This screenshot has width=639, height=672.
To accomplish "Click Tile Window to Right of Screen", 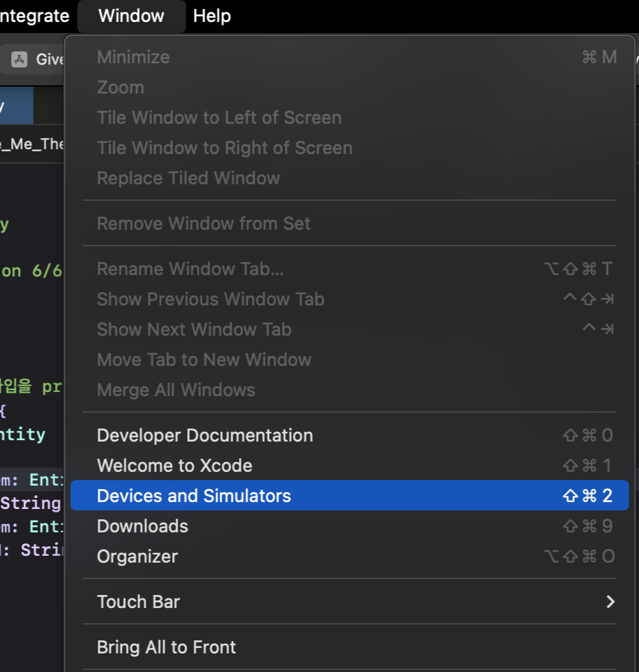I will pos(349,148).
